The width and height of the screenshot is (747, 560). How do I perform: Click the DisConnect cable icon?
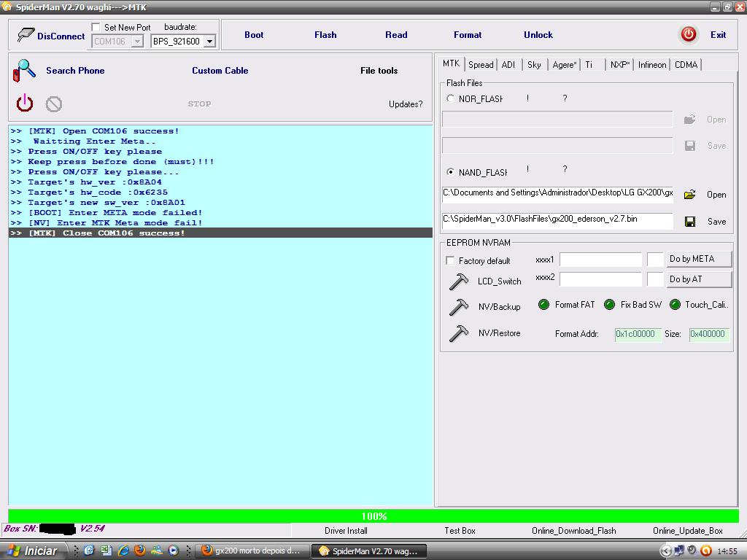pos(26,35)
